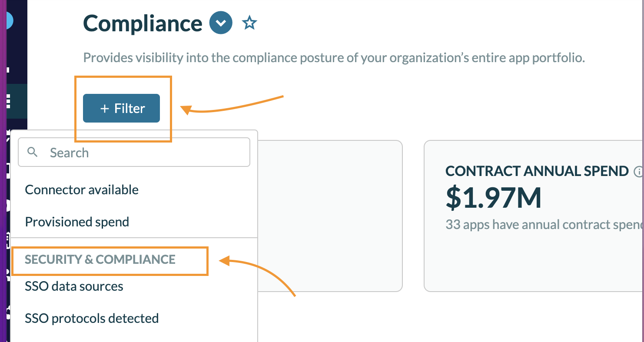Click the light blue circle atop the sidebar
The height and width of the screenshot is (342, 644).
coord(9,20)
